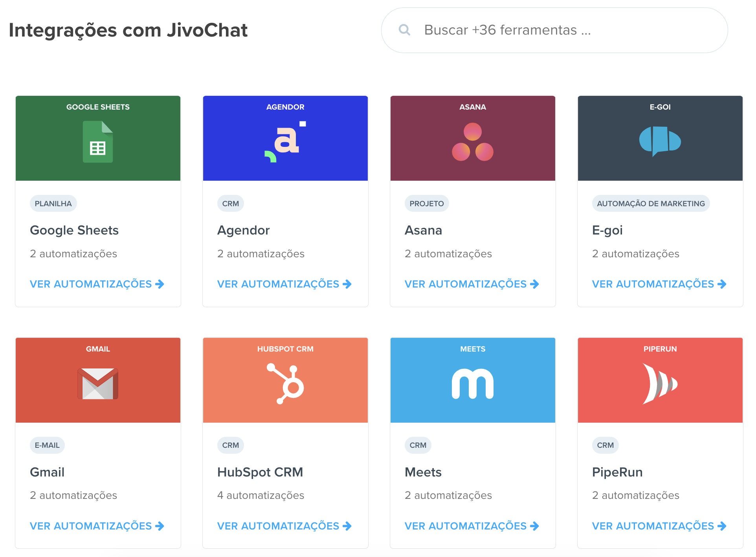Click the search magnifier icon
The image size is (756, 557).
404,30
